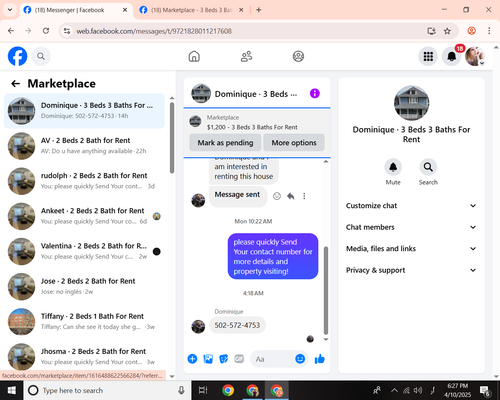Click the purple 'please quickly Send' message bubble
500x400 pixels.
(x=273, y=256)
